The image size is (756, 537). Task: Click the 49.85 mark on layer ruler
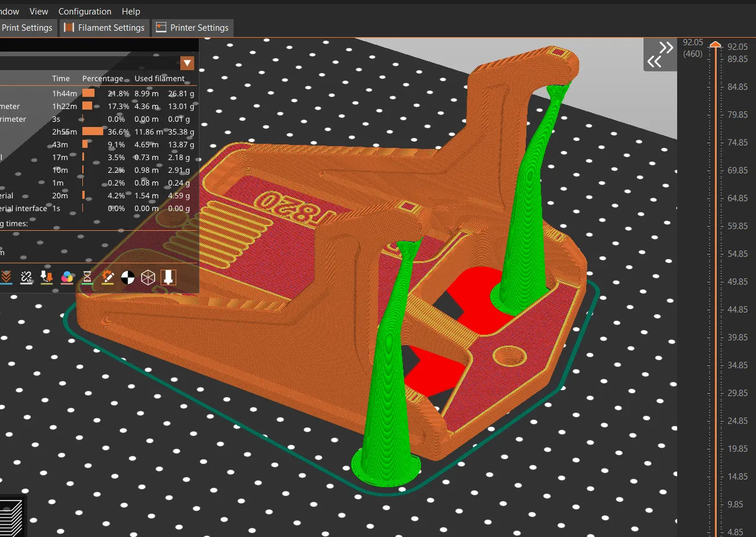[x=737, y=282]
